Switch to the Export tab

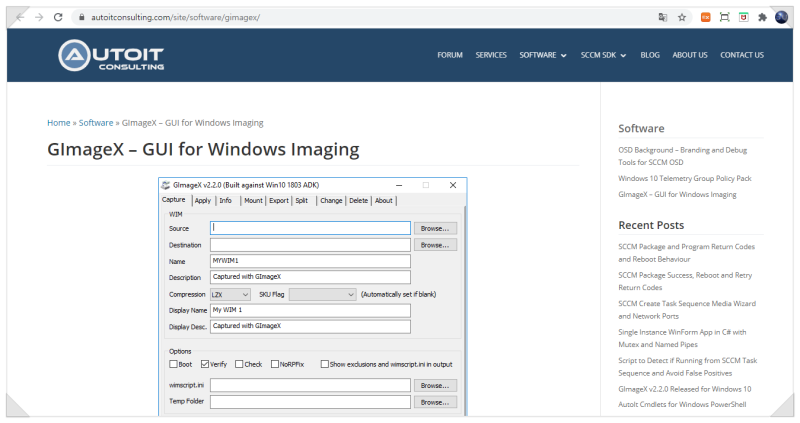point(279,201)
